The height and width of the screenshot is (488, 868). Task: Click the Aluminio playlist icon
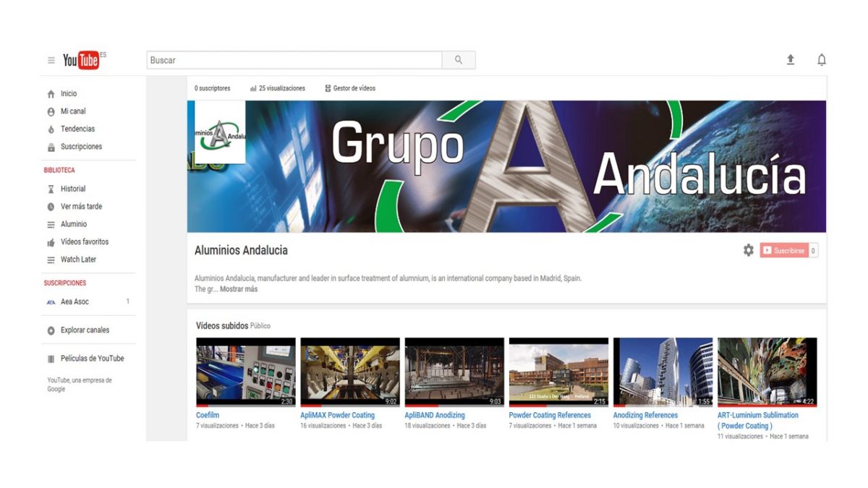pos(51,225)
